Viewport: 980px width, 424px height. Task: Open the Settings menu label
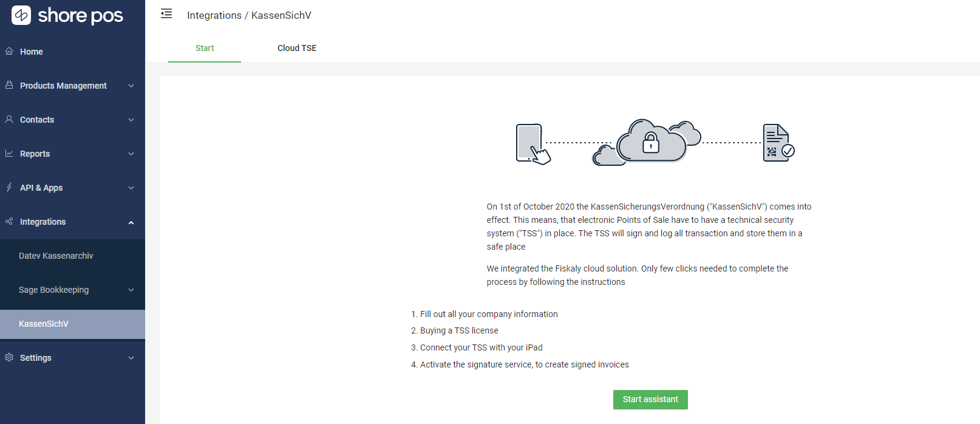coord(35,358)
